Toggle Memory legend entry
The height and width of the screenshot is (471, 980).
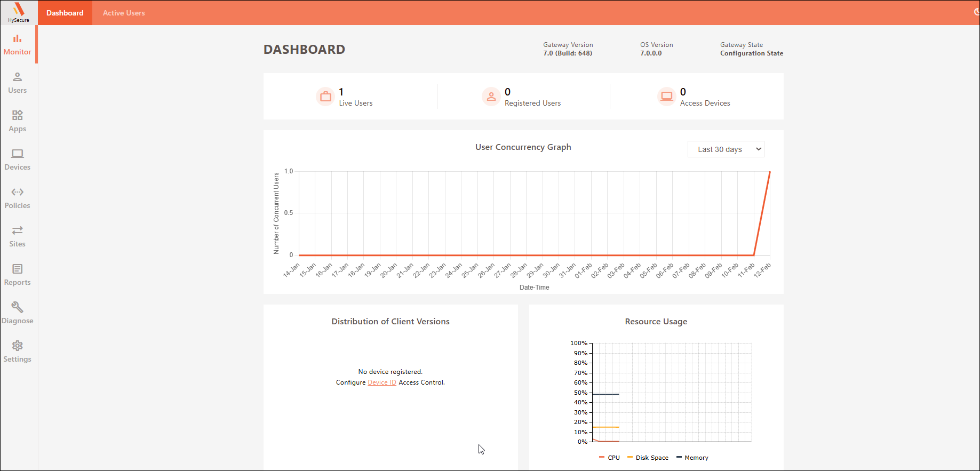tap(692, 458)
